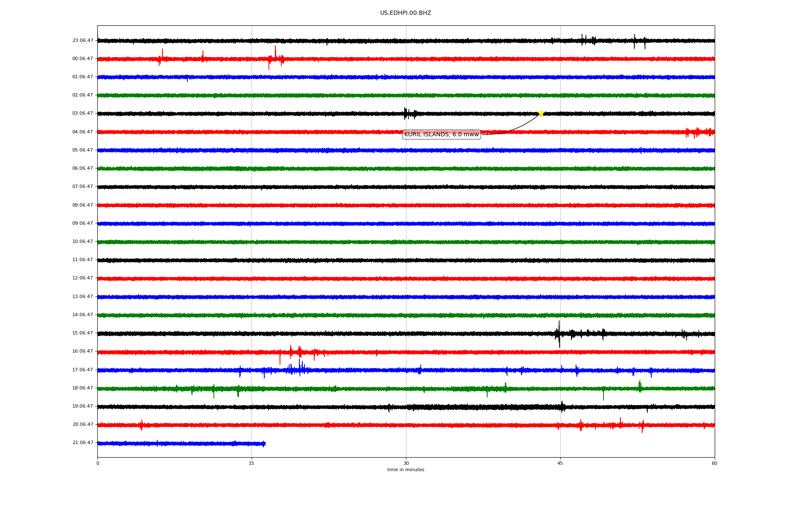Click the x-axis tick label 0
Screen dimensions: 812x508
pos(98,464)
